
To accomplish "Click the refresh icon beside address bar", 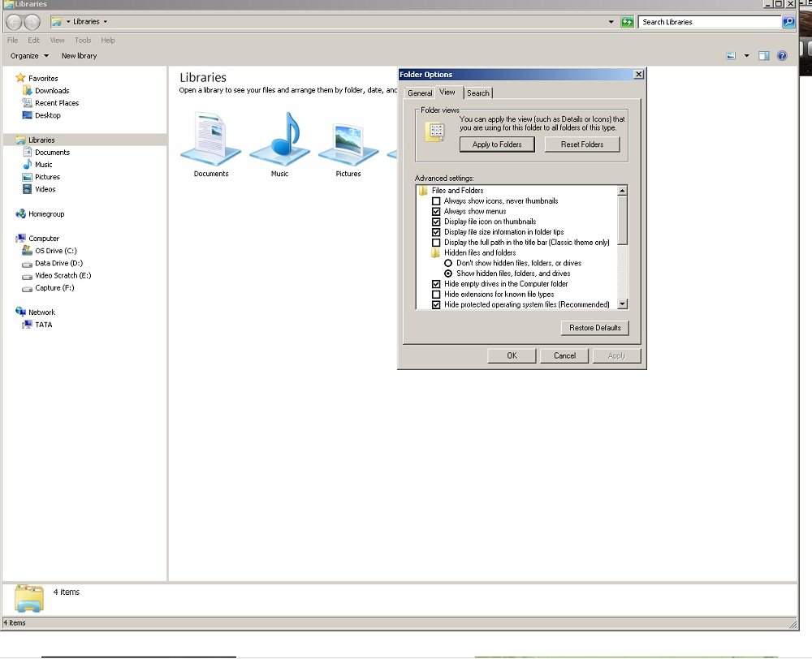I will 627,22.
